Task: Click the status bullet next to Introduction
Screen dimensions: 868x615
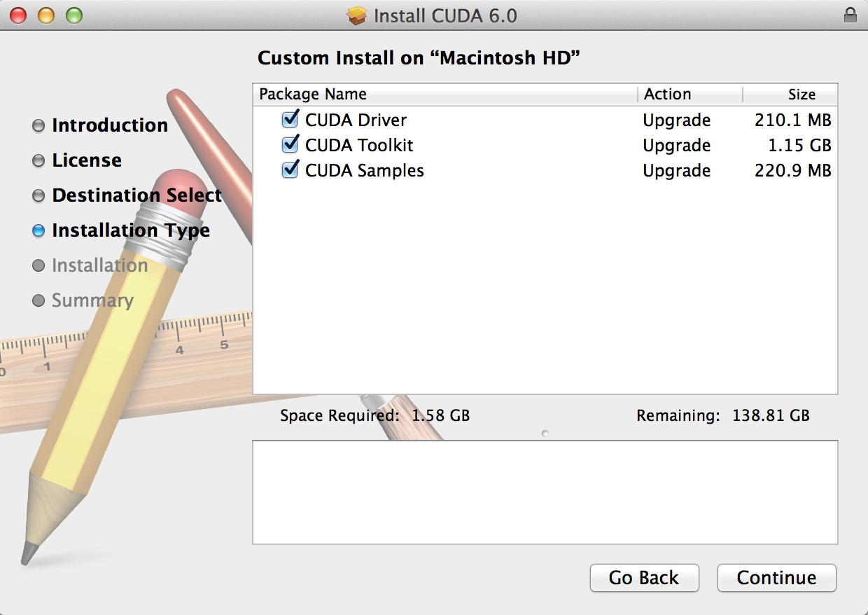Action: [x=38, y=125]
